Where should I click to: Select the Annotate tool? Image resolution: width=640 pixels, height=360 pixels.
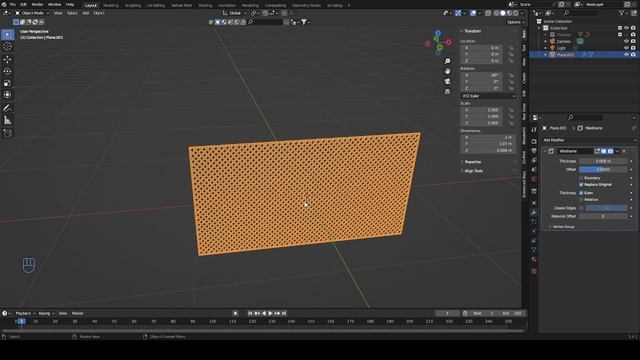7,108
